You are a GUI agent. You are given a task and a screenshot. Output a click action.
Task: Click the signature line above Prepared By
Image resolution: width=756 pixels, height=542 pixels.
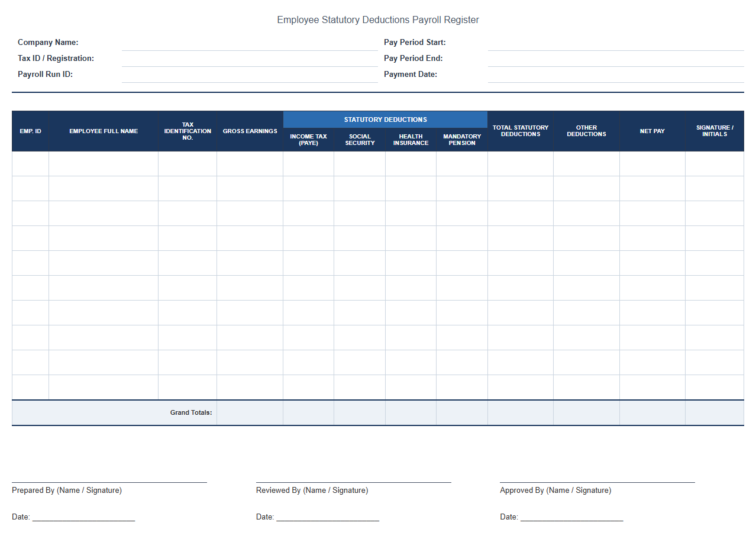coord(109,482)
